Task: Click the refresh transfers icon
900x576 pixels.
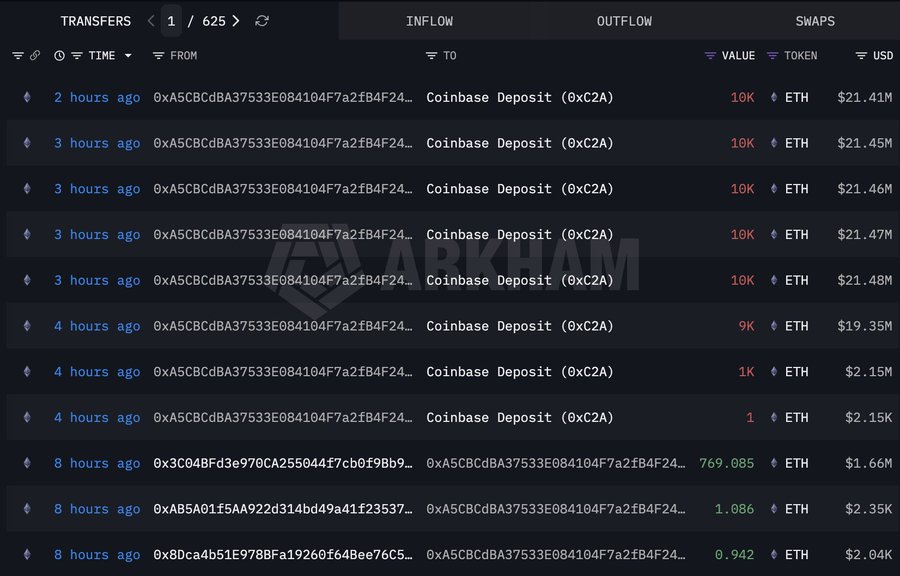Action: 262,21
